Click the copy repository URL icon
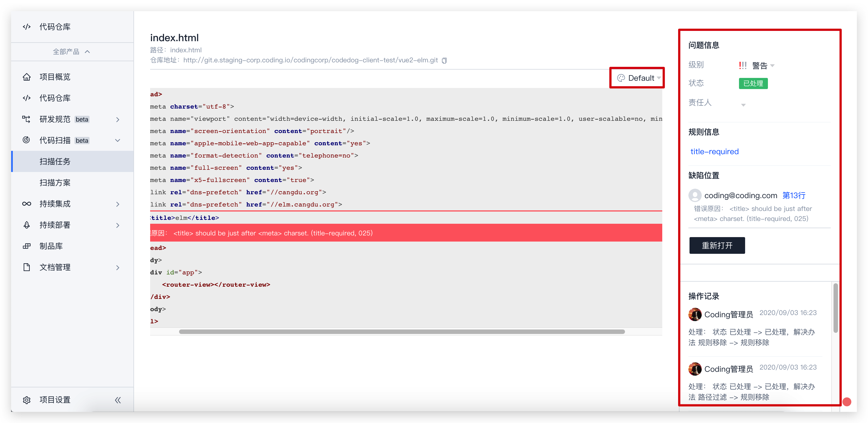Screen dimensions: 868x423 [x=444, y=60]
